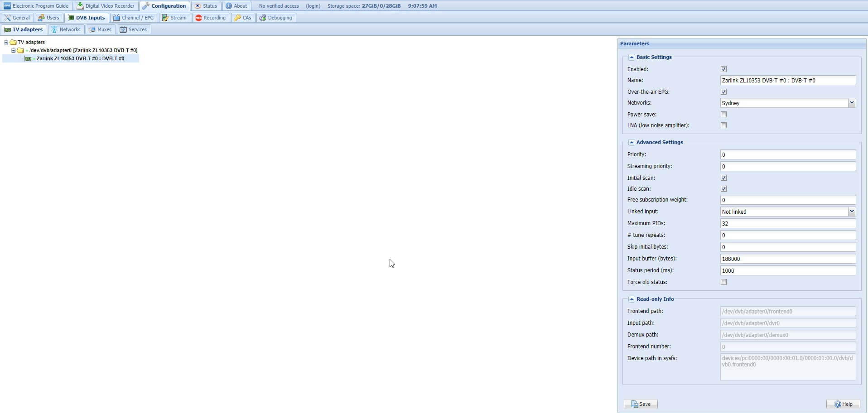Open Digital Video Recorder via its icon

pos(80,6)
